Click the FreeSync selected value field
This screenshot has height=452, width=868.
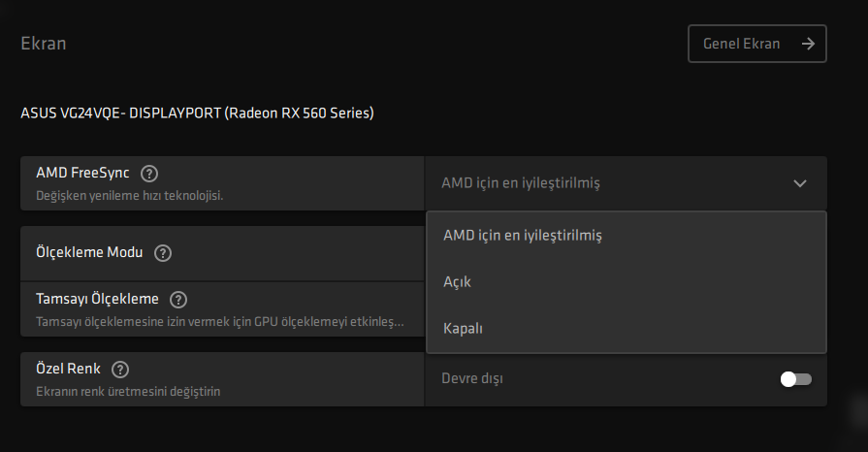click(x=520, y=182)
